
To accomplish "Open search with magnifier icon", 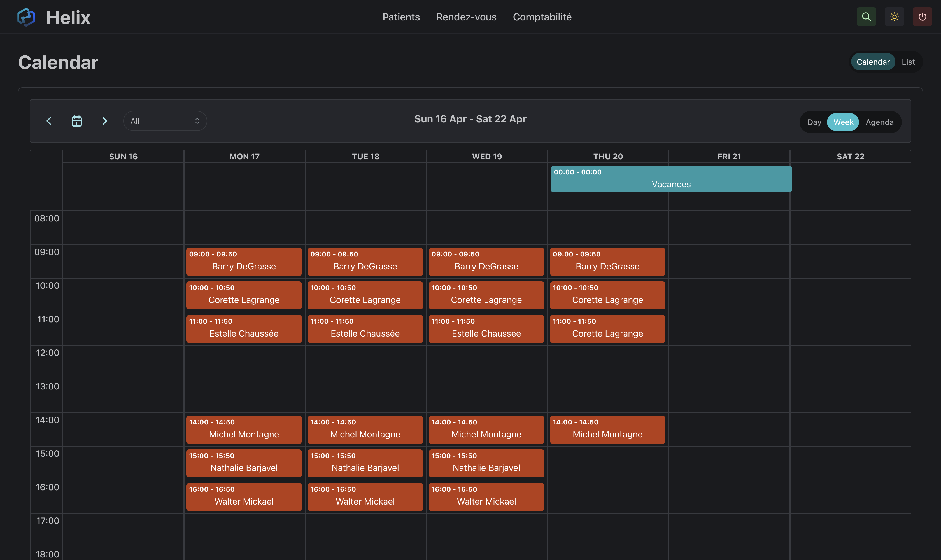I will pos(866,17).
